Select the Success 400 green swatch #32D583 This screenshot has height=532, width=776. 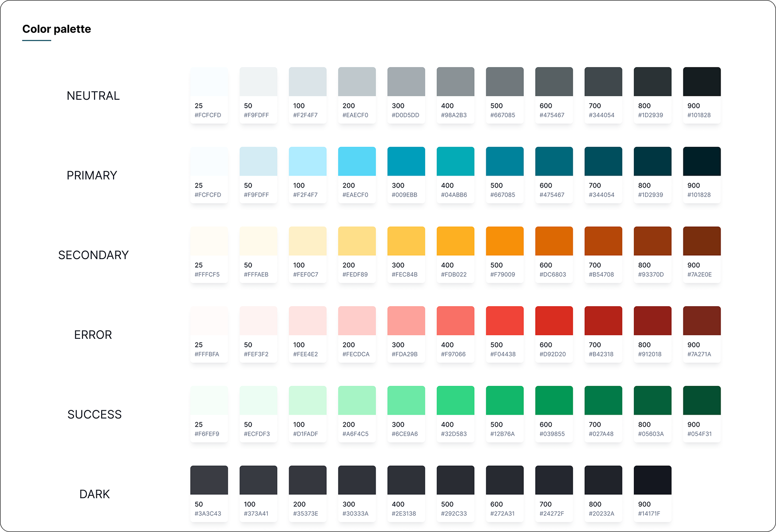[x=455, y=400]
